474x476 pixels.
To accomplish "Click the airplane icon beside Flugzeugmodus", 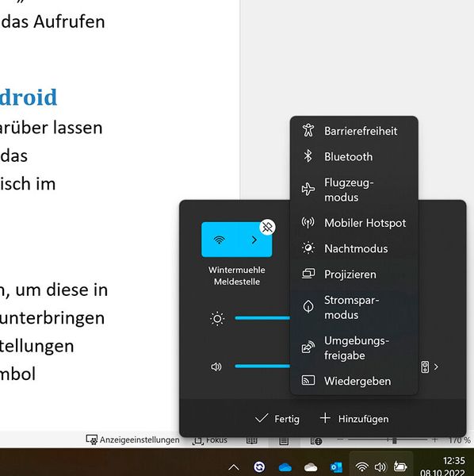I will (308, 189).
